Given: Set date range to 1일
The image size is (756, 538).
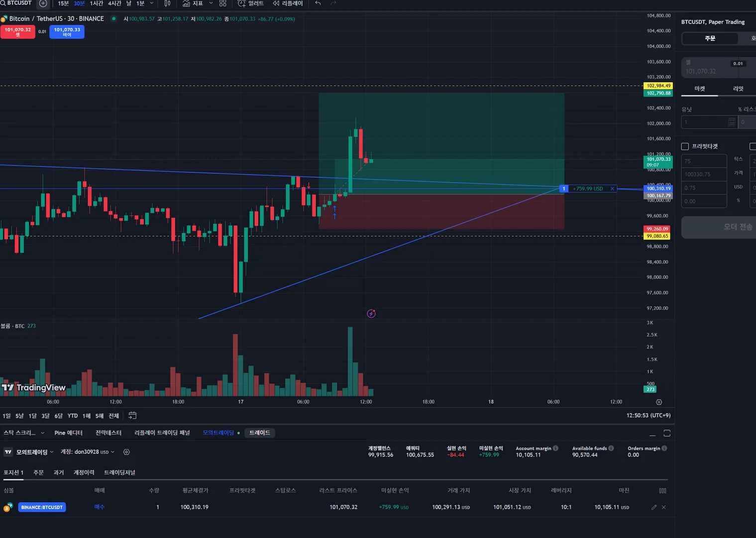Looking at the screenshot, I should [6, 416].
